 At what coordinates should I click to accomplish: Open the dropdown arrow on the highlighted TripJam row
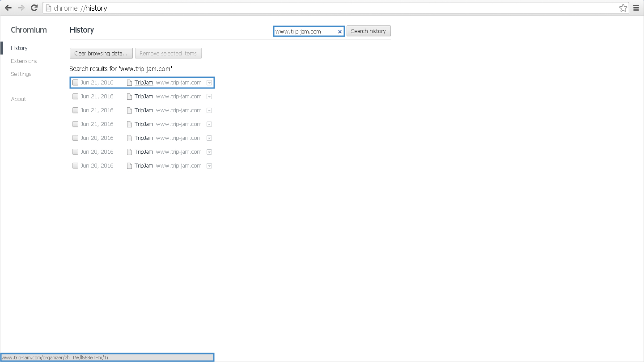[209, 83]
